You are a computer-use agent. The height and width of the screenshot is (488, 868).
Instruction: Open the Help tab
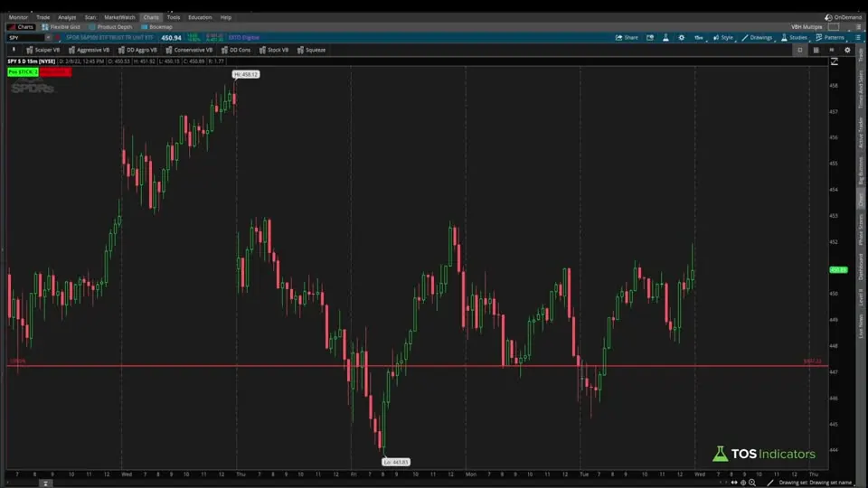pos(226,17)
